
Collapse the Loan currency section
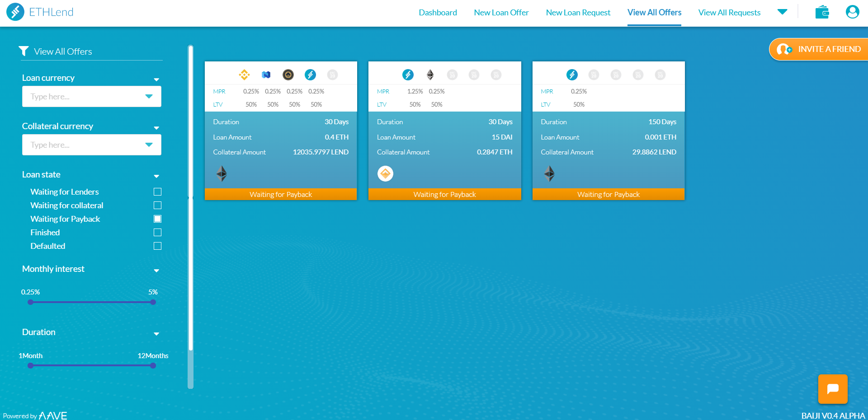156,79
